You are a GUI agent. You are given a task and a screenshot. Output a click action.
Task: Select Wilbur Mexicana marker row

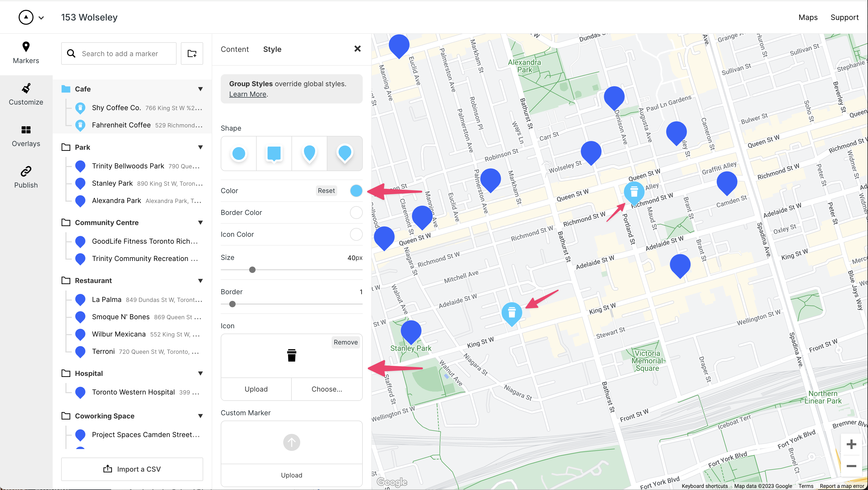tap(139, 334)
